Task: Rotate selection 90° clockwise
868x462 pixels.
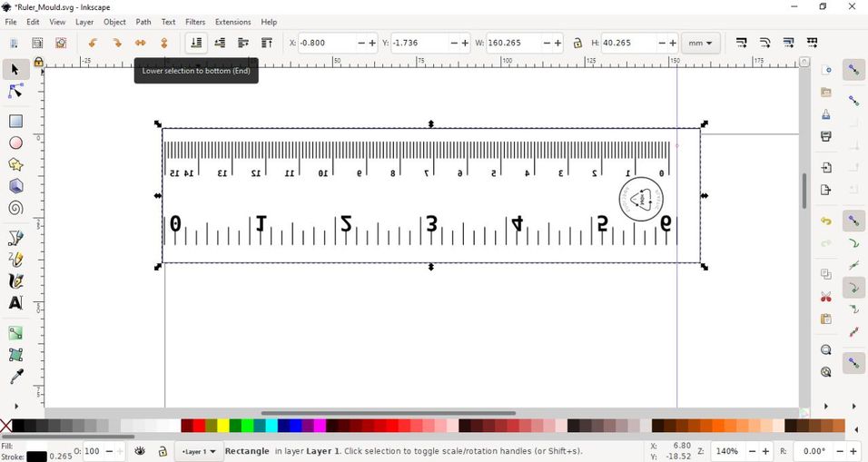Action: [117, 43]
